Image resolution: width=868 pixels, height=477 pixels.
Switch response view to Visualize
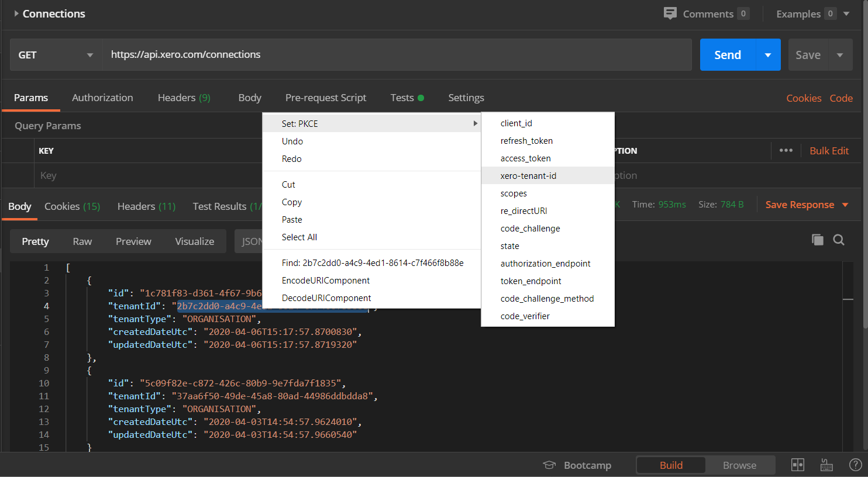point(195,241)
